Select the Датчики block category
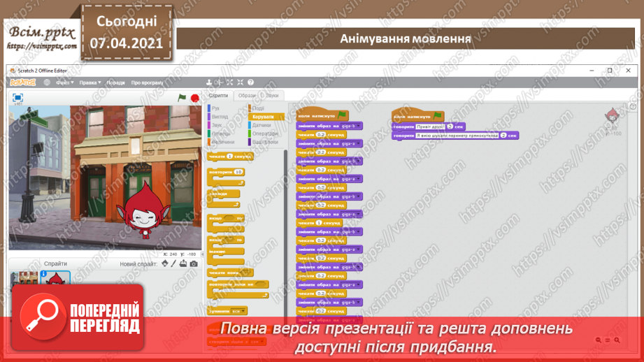Screen dimensions: 644x362 tap(262, 125)
